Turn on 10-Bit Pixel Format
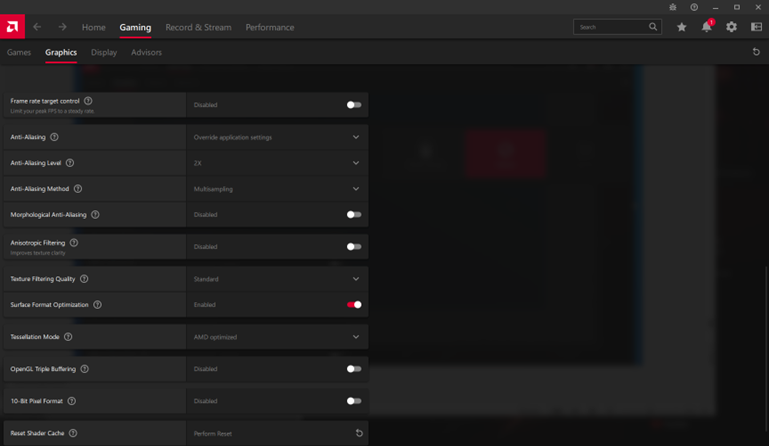The image size is (769, 446). pos(354,401)
